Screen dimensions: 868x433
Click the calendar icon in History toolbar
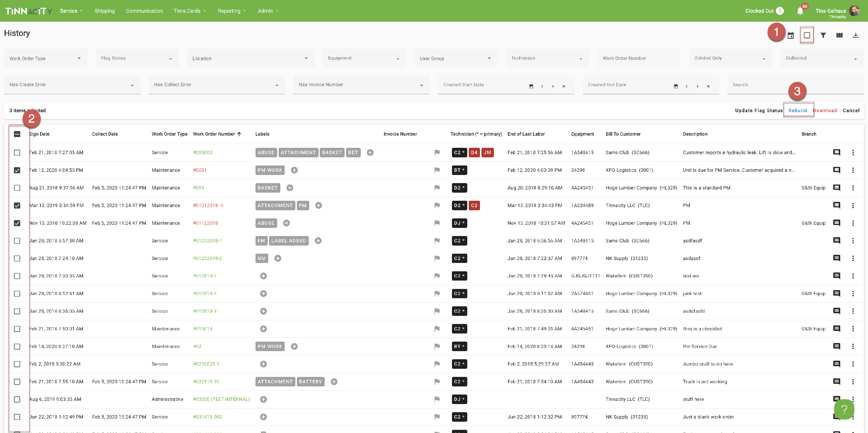pyautogui.click(x=790, y=35)
